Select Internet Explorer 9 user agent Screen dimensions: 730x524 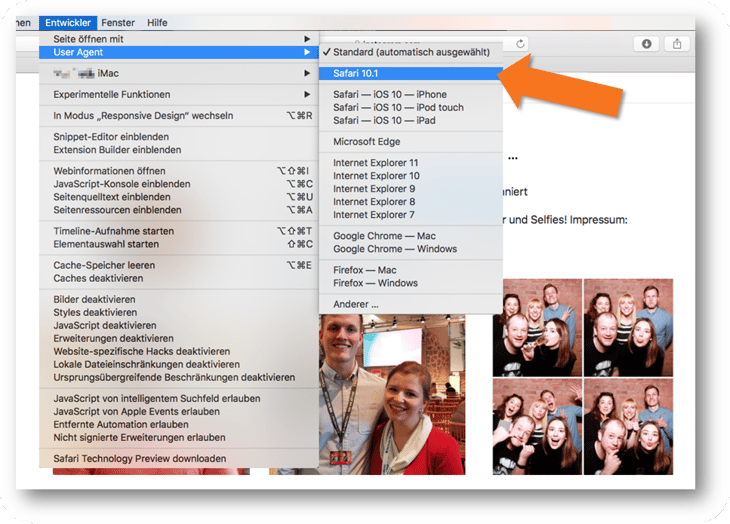coord(411,189)
